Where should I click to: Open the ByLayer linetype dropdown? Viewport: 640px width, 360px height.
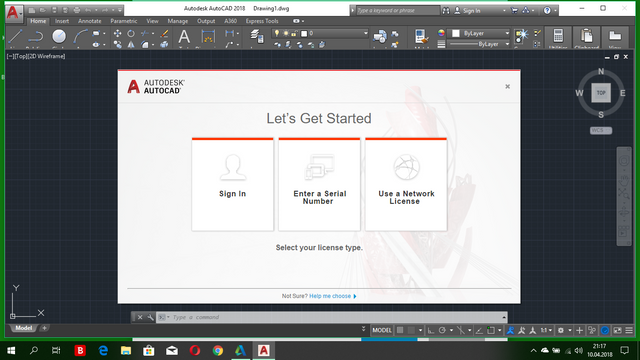click(x=507, y=44)
